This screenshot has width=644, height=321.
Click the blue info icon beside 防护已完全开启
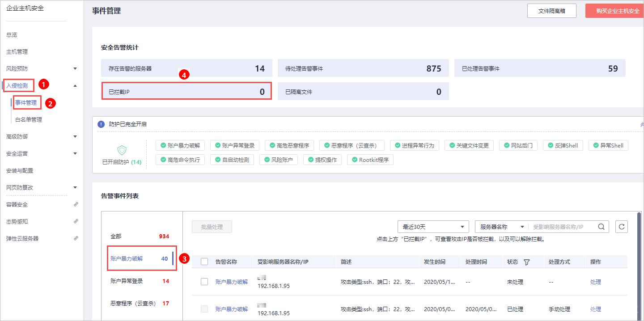101,124
